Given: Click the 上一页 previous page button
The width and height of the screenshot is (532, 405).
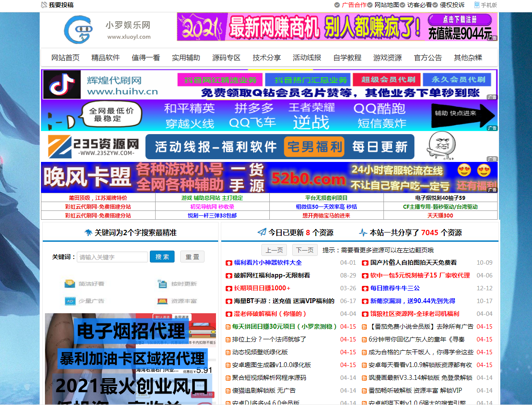Looking at the screenshot, I should (274, 250).
